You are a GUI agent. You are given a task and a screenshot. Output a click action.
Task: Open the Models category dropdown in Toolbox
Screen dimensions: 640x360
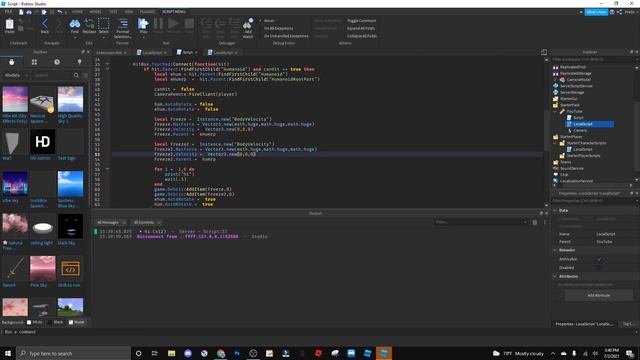[x=16, y=76]
